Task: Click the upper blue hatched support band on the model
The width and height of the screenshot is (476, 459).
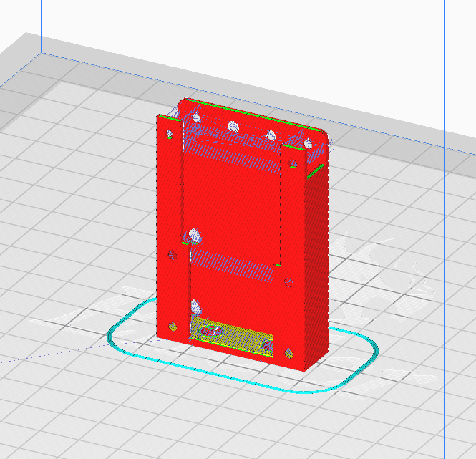Action: tap(232, 158)
